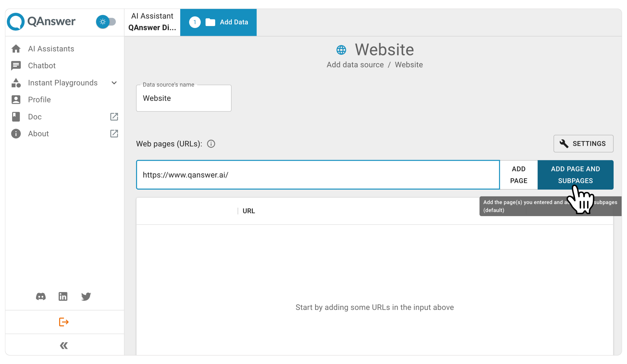Click the Twitter icon link
Screen dimensions: 627x364
click(x=86, y=297)
